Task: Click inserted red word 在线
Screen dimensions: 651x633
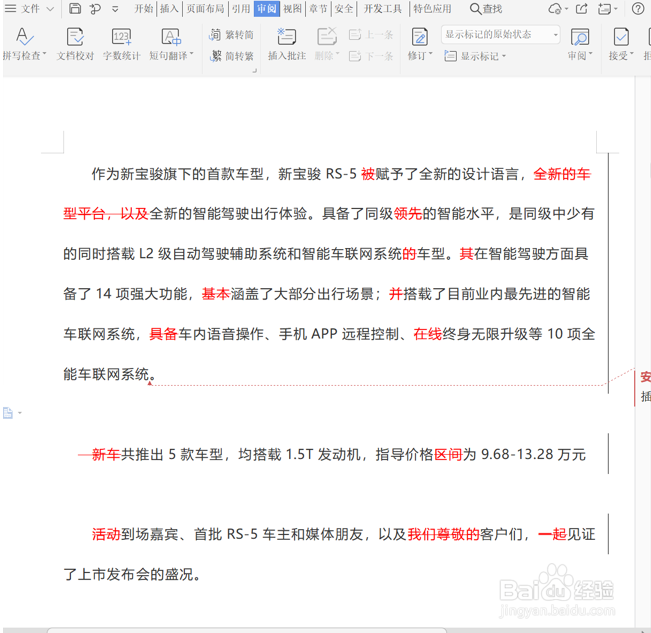Action: (428, 334)
